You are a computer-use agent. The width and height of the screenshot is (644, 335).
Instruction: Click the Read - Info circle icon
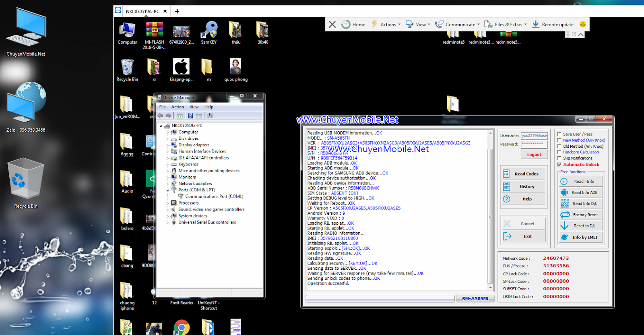(x=564, y=182)
